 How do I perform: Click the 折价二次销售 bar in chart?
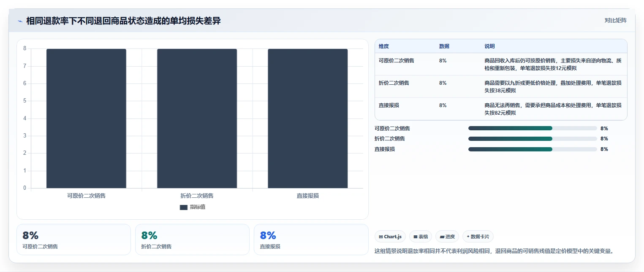197,118
